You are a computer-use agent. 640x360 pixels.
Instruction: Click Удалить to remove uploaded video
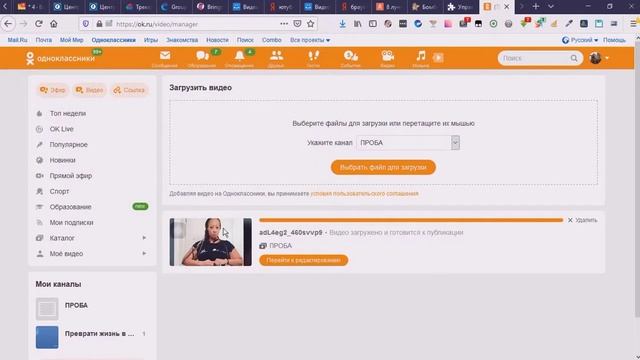coord(583,220)
